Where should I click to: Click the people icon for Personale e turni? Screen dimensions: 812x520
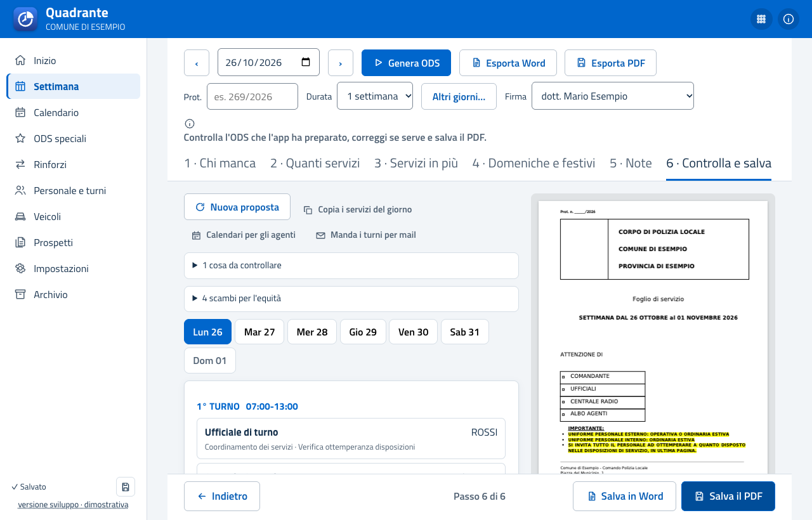pos(21,190)
